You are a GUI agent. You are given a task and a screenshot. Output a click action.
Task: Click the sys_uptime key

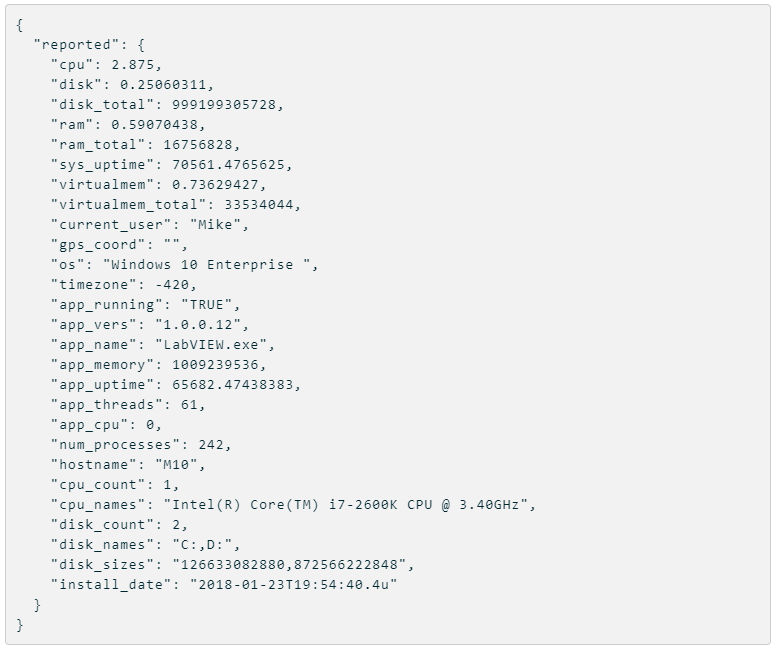[x=102, y=165]
